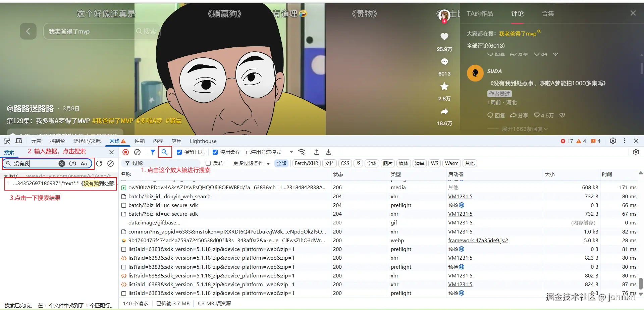The height and width of the screenshot is (310, 644).
Task: Open the 已停用节流模式 throttling dropdown
Action: point(269,152)
